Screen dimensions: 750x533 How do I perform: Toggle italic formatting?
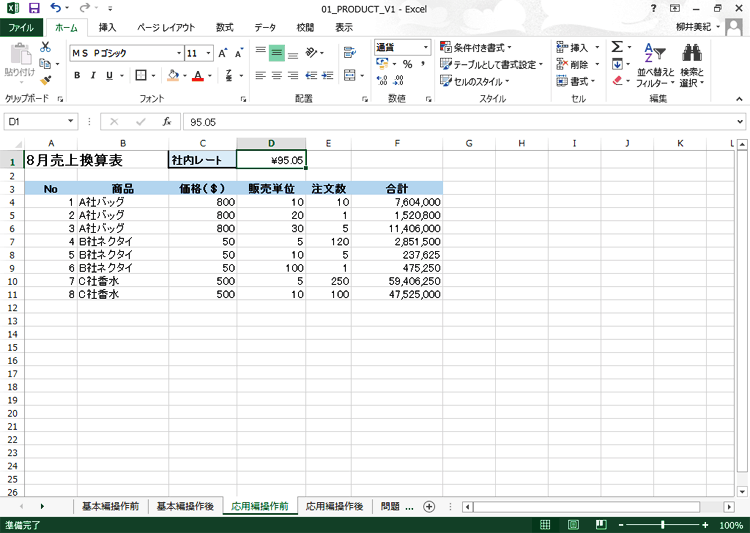(x=93, y=75)
